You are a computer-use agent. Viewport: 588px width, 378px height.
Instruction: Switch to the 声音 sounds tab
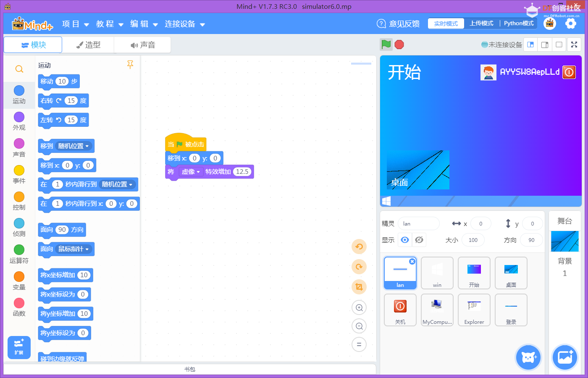[x=142, y=45]
